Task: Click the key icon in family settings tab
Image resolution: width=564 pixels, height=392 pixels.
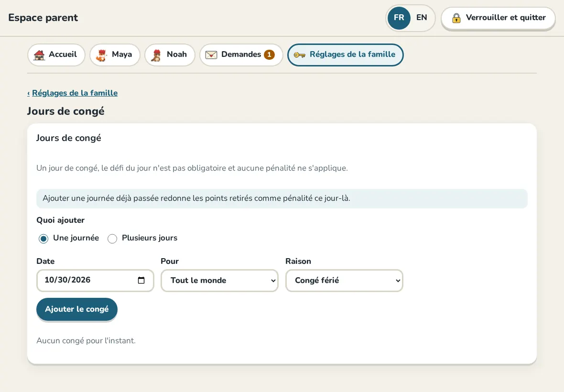Action: coord(299,55)
